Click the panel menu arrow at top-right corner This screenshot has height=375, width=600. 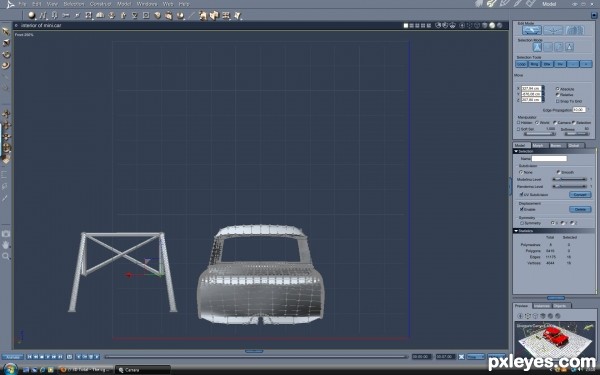(594, 15)
